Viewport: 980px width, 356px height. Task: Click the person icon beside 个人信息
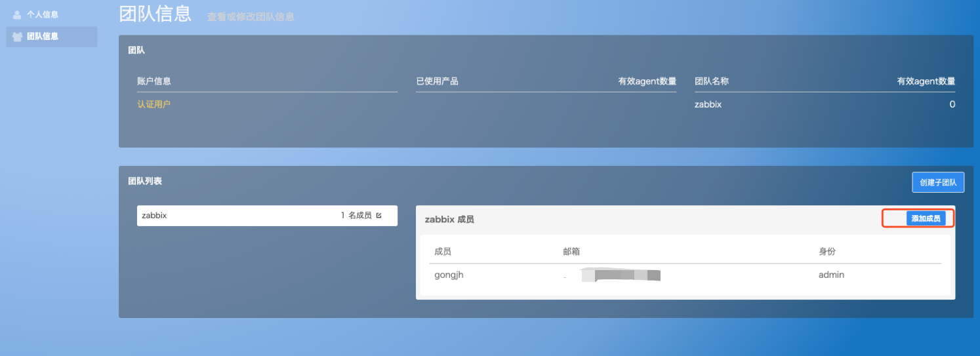point(17,14)
